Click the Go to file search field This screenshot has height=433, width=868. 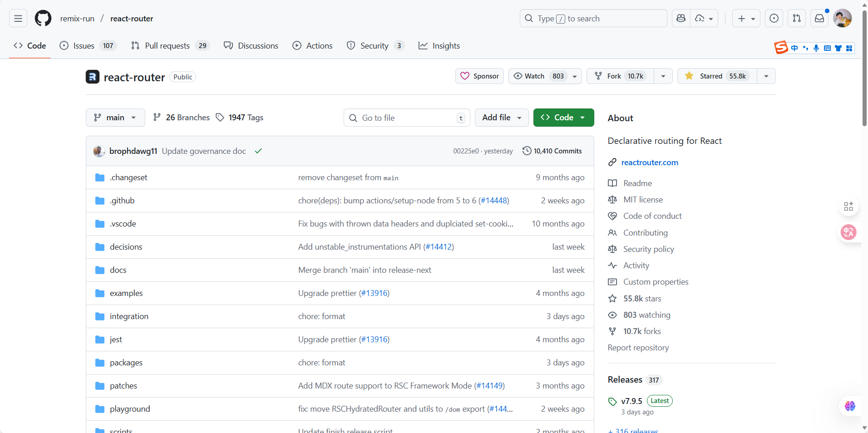pyautogui.click(x=407, y=118)
